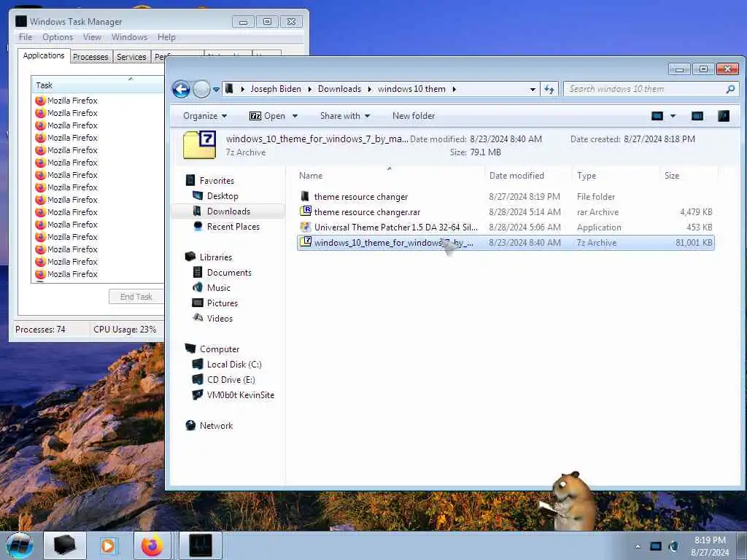Click the large 7z archive details icon
This screenshot has height=560, width=747.
[200, 145]
